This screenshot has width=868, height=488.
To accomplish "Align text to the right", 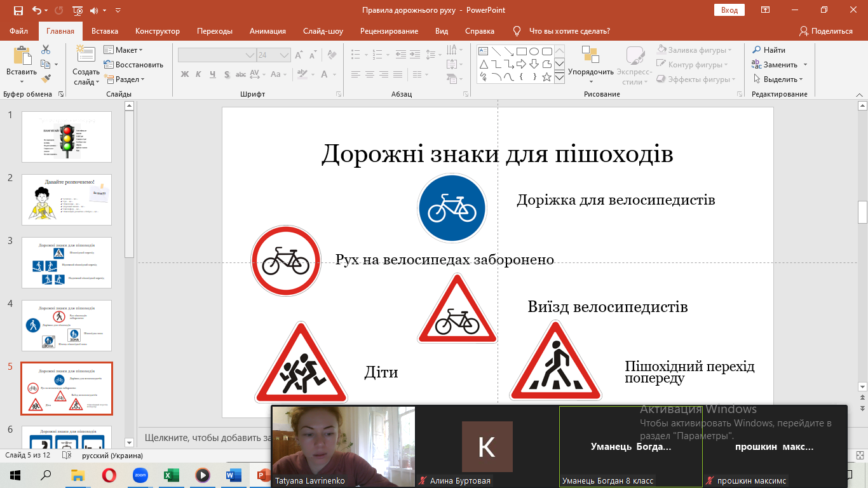I will click(x=385, y=74).
